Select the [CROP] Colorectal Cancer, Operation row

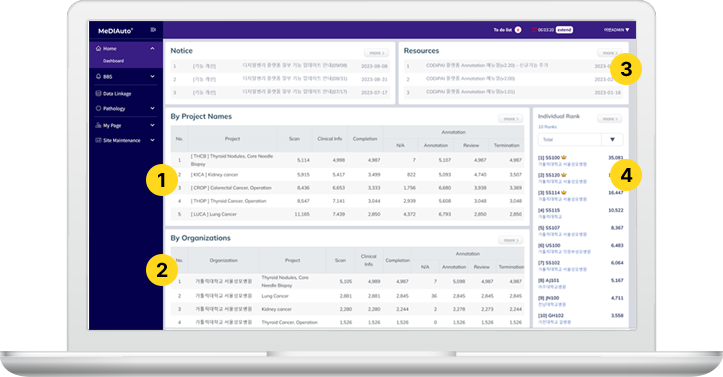click(x=347, y=188)
